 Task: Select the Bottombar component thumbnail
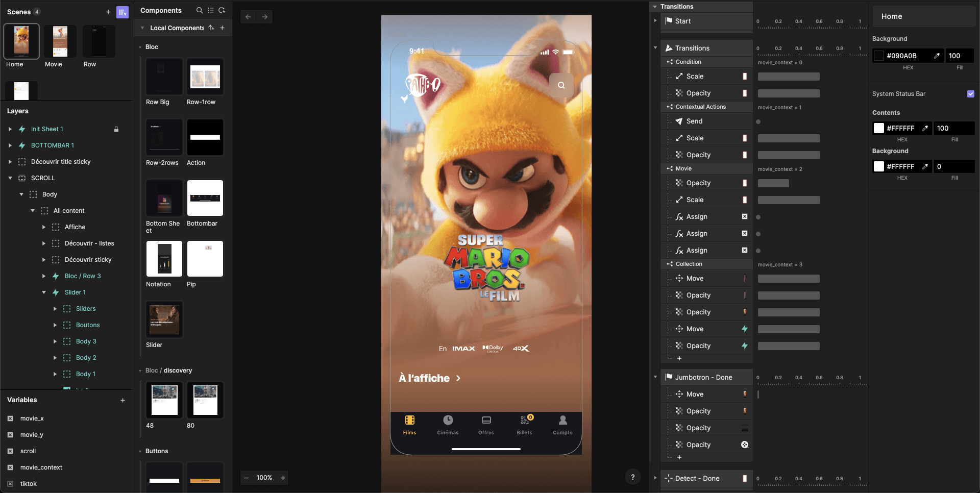coord(205,198)
